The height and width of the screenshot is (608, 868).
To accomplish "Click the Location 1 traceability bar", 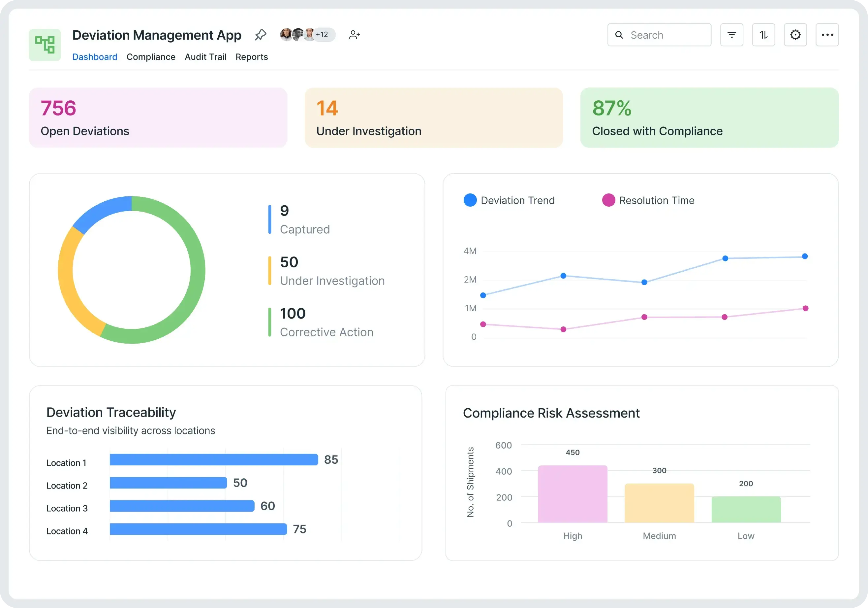I will pos(214,459).
